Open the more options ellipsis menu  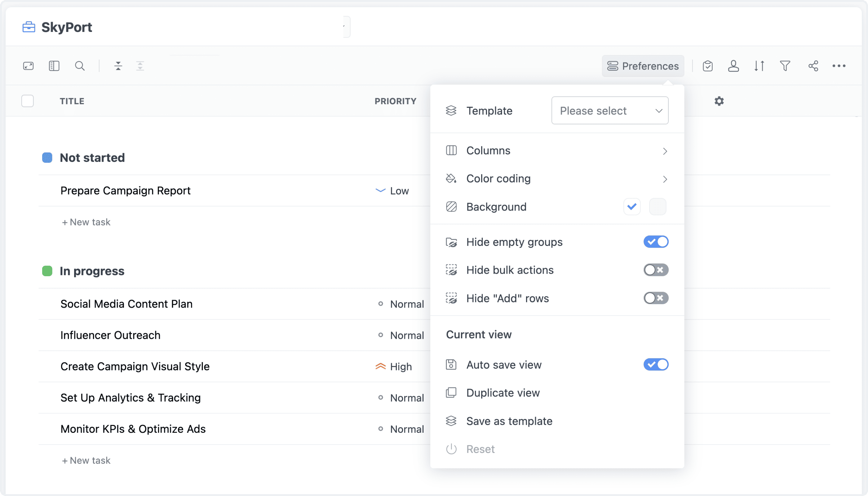(x=839, y=66)
